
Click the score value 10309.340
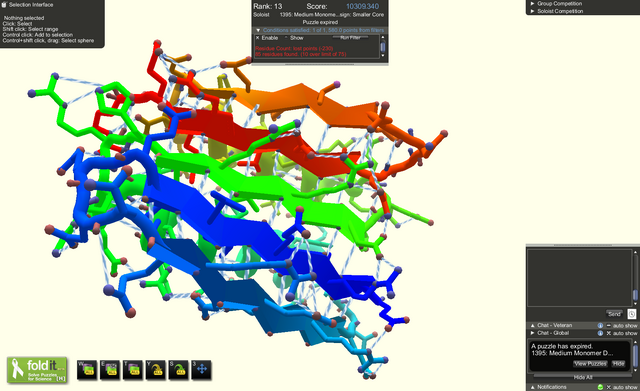[x=362, y=7]
